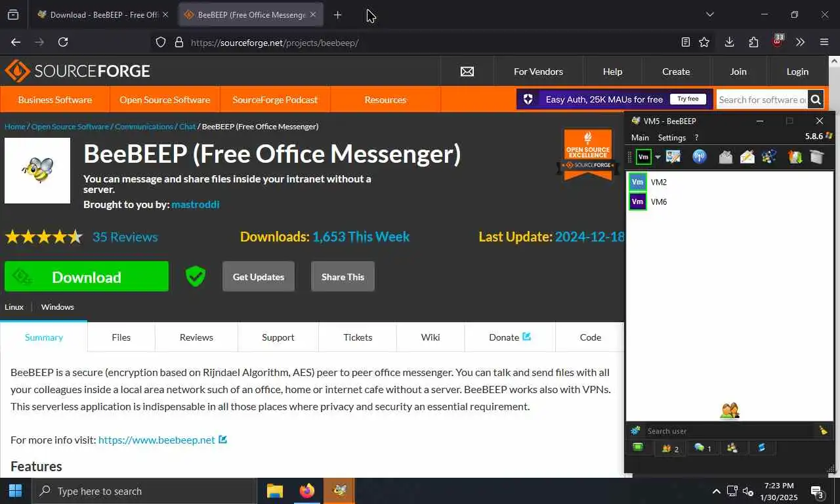The image size is (840, 504).
Task: Switch to the Tickets tab
Action: click(x=358, y=337)
